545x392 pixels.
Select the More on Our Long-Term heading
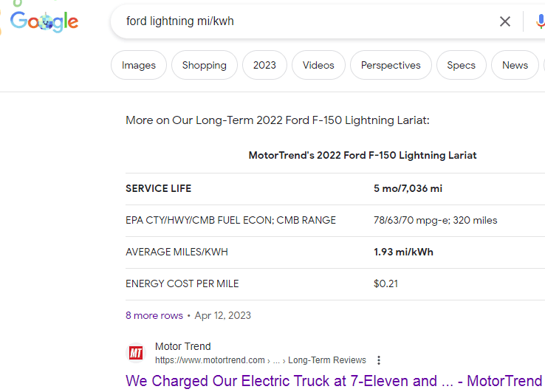[x=278, y=120]
